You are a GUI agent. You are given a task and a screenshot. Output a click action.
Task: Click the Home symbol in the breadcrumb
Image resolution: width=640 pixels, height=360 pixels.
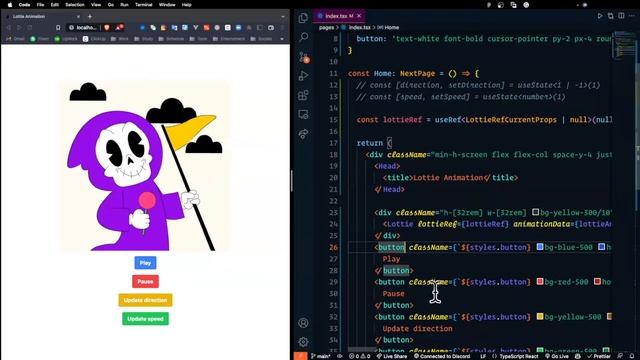(391, 27)
